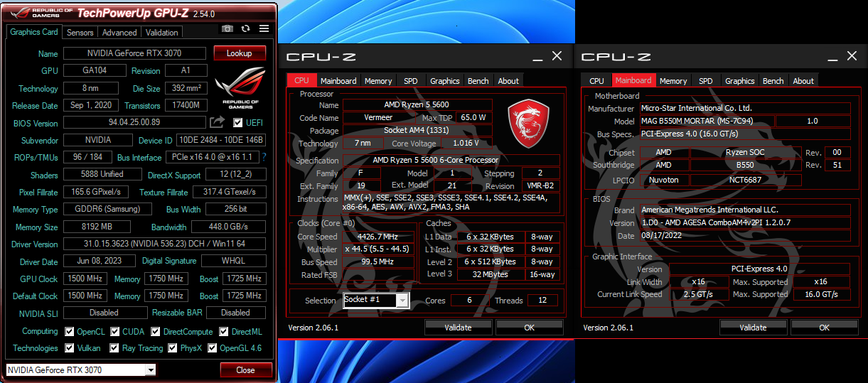The height and width of the screenshot is (383, 868).
Task: Open Graphics tab in left CPU-Z window
Action: [445, 81]
